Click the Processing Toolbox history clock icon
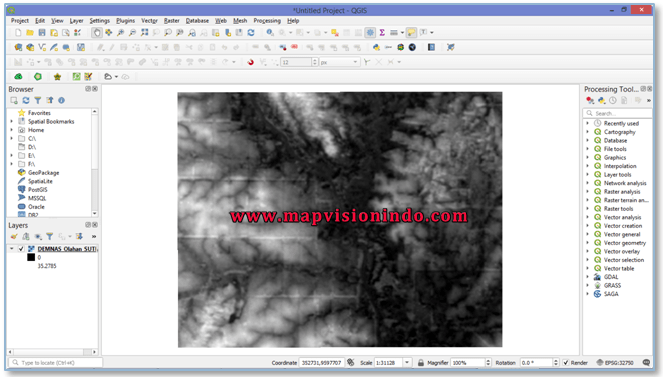 pos(613,100)
